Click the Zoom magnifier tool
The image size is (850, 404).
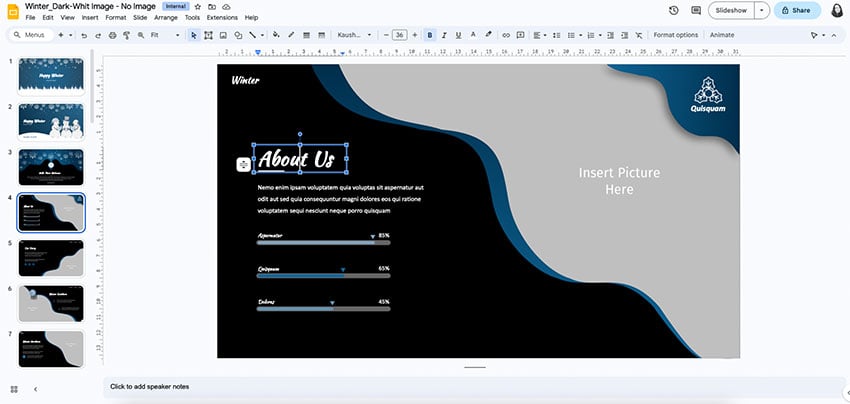pyautogui.click(x=141, y=35)
